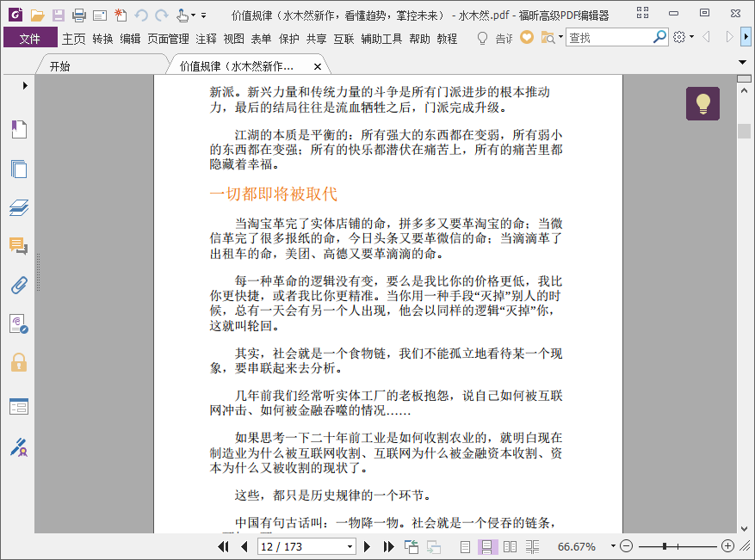Click the lightbulb tell-me icon in ribbon
This screenshot has width=755, height=560.
coord(482,38)
